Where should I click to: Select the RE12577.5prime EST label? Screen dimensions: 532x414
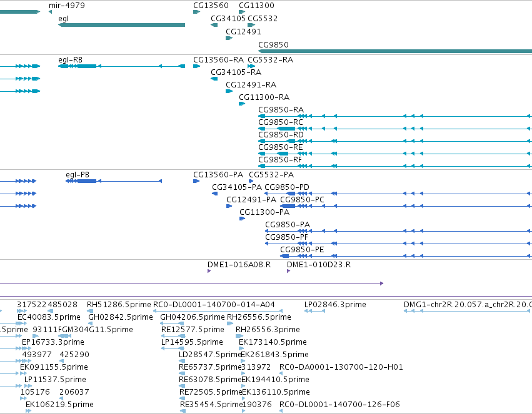[193, 330]
